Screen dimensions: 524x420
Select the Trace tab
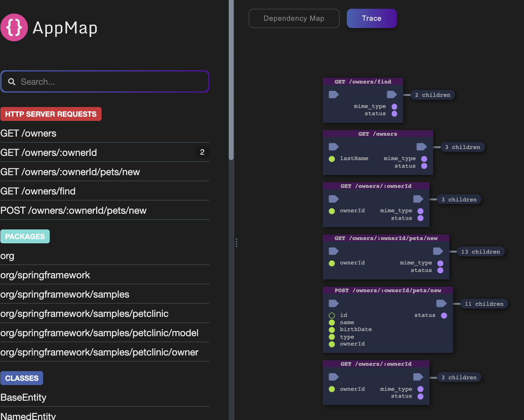click(372, 18)
